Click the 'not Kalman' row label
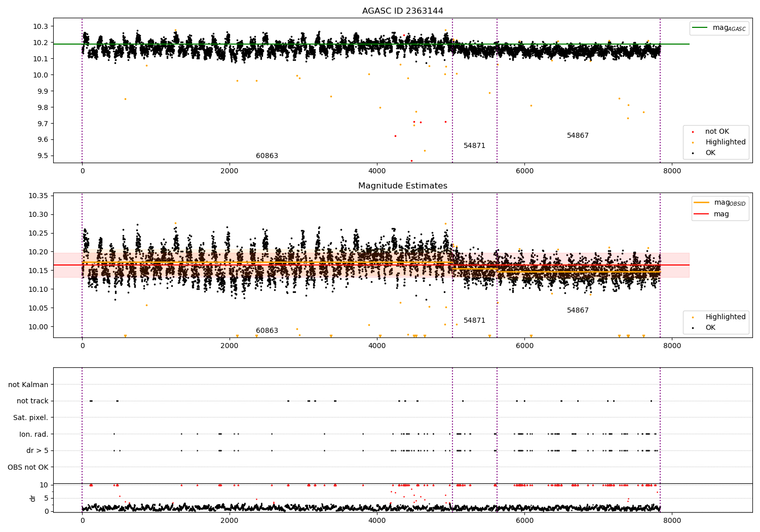Image resolution: width=760 pixels, height=532 pixels. tap(28, 385)
